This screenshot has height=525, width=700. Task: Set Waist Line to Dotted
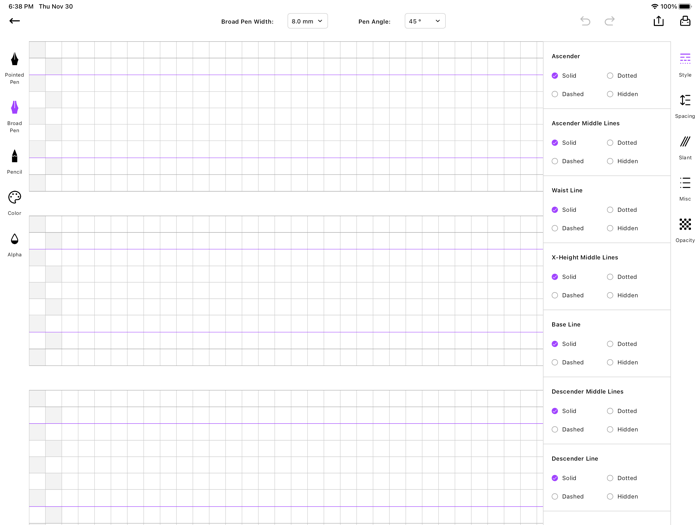point(622,210)
